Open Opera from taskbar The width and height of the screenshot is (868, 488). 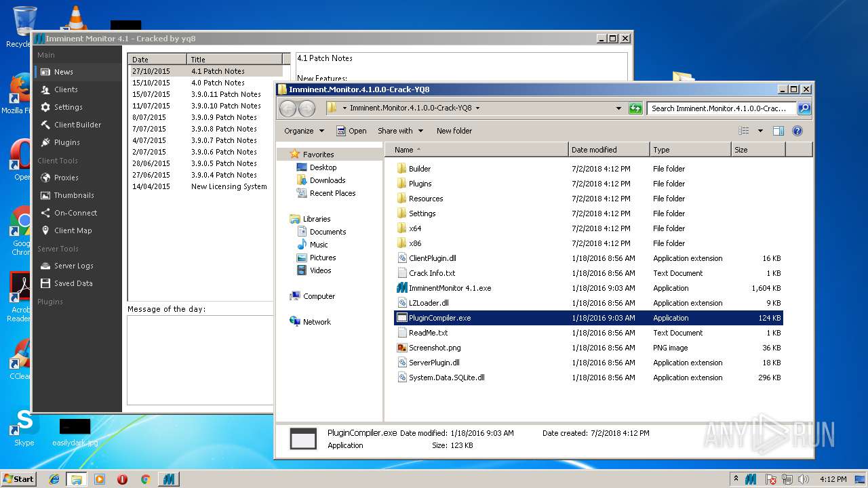point(122,479)
